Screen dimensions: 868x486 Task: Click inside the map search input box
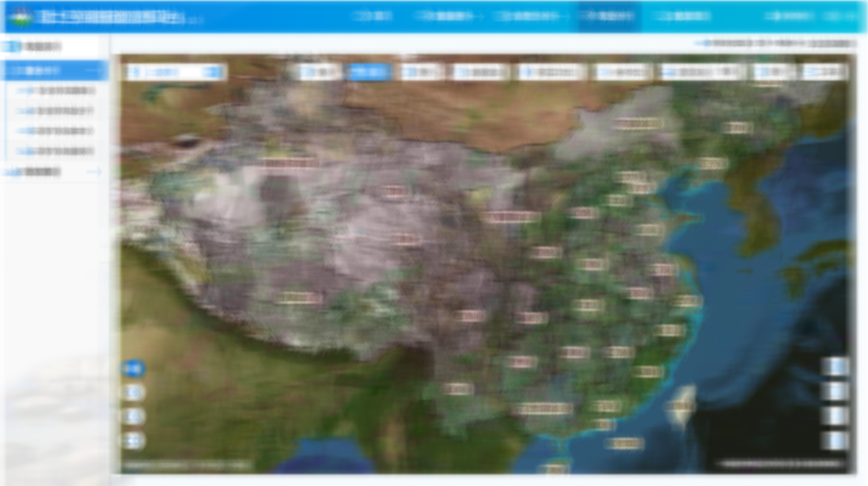166,72
